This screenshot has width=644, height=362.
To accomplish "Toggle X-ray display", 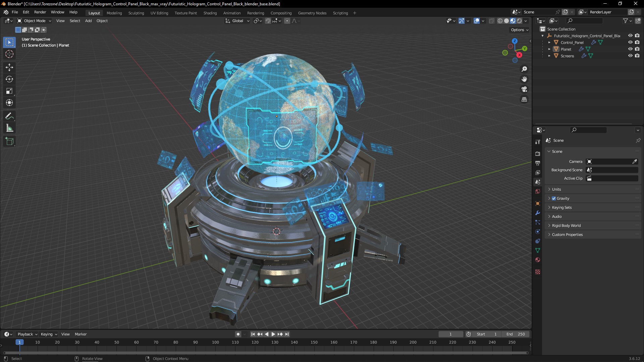I will pos(491,21).
